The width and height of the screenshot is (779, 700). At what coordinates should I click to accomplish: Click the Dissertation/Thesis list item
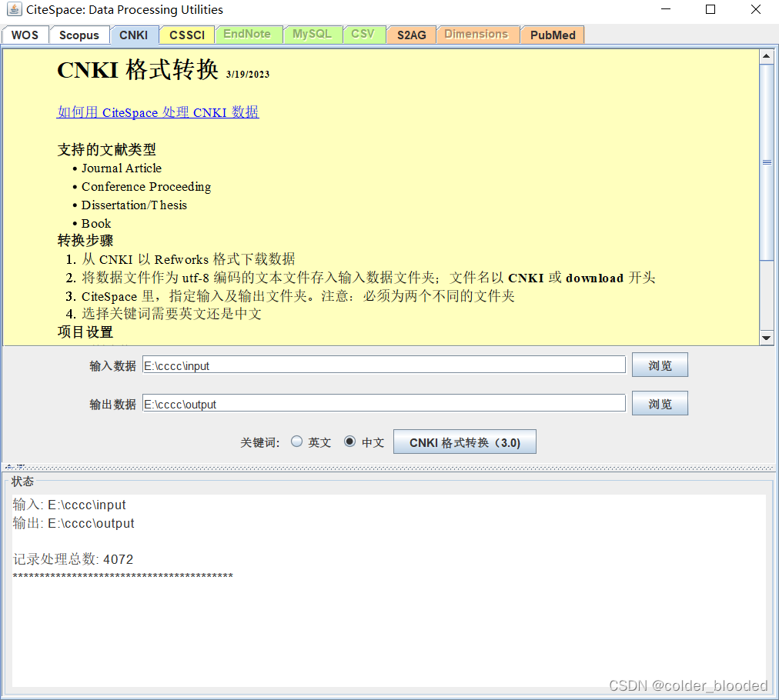click(134, 205)
